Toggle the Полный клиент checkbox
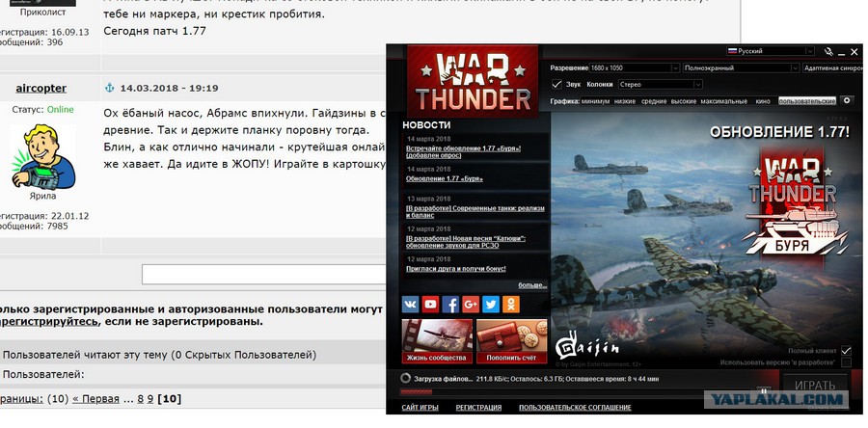Image resolution: width=868 pixels, height=428 pixels. click(845, 351)
